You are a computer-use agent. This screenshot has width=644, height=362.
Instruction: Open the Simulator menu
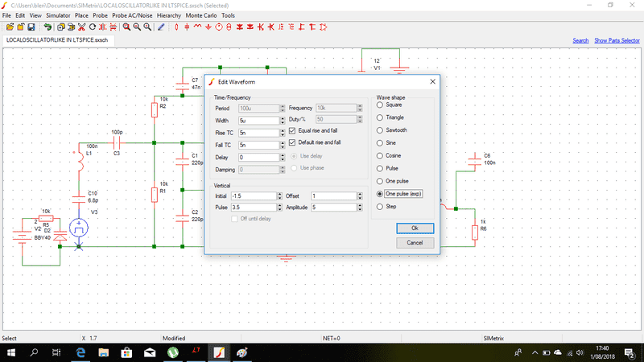coord(58,15)
